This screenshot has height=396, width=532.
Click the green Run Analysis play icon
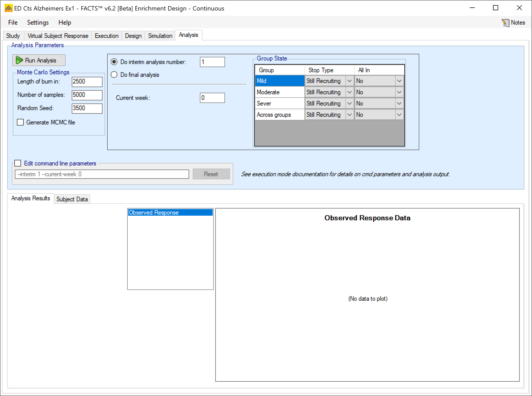(19, 60)
